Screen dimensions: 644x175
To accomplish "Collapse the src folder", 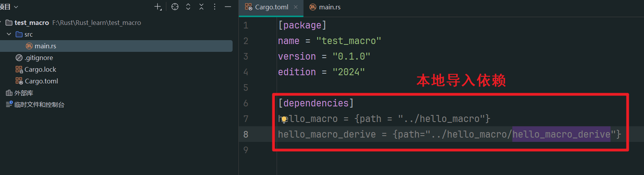I will tap(9, 34).
